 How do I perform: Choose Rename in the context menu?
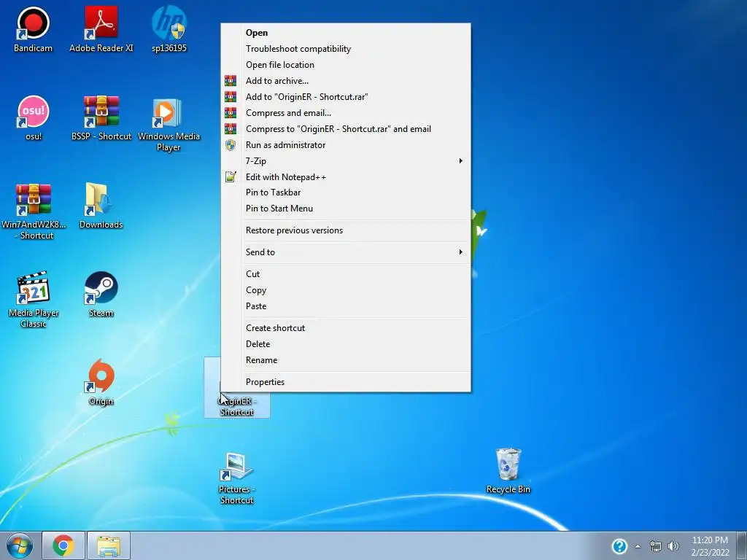point(346,360)
